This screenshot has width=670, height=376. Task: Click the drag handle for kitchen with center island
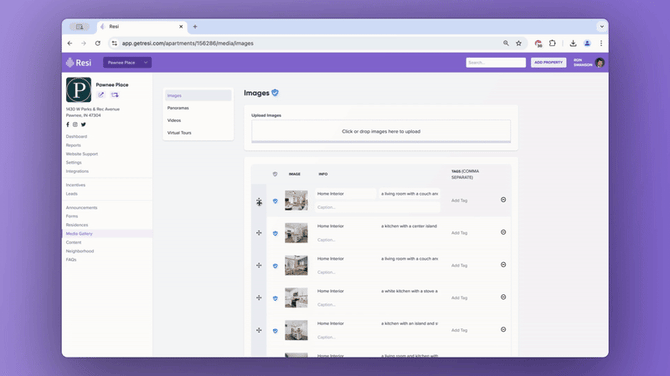tap(259, 233)
